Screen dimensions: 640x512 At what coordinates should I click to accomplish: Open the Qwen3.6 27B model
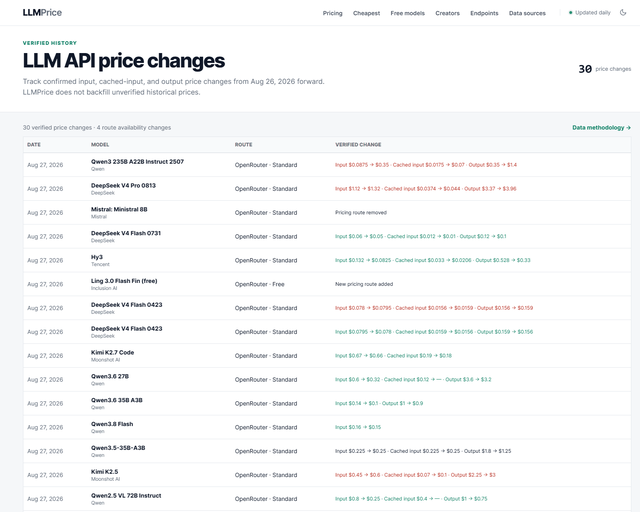click(x=110, y=376)
